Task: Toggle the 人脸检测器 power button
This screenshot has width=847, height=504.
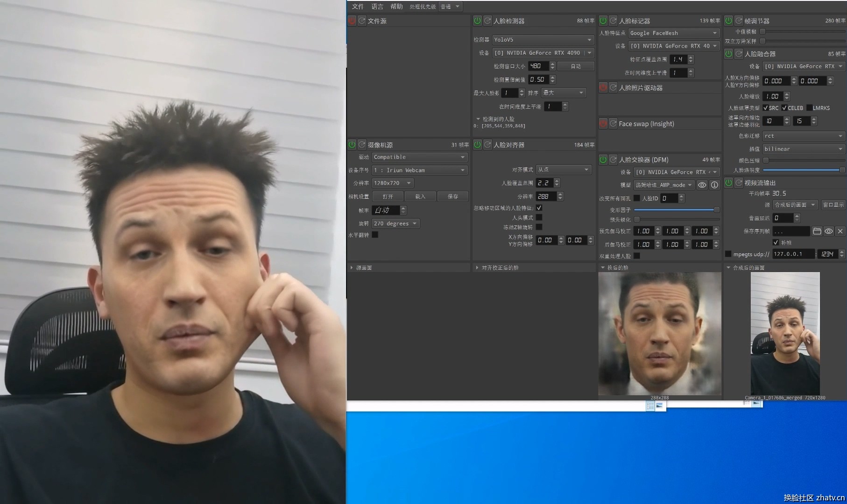Action: click(477, 21)
